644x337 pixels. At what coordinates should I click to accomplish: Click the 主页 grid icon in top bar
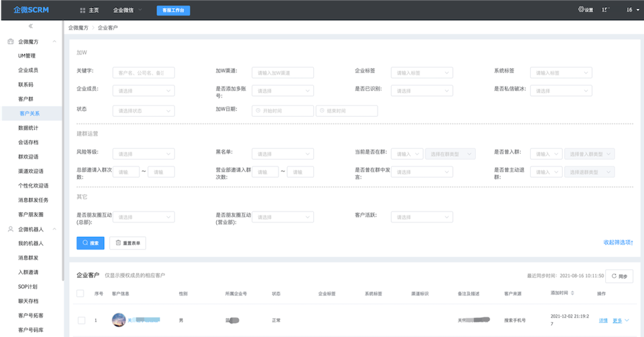pyautogui.click(x=83, y=11)
